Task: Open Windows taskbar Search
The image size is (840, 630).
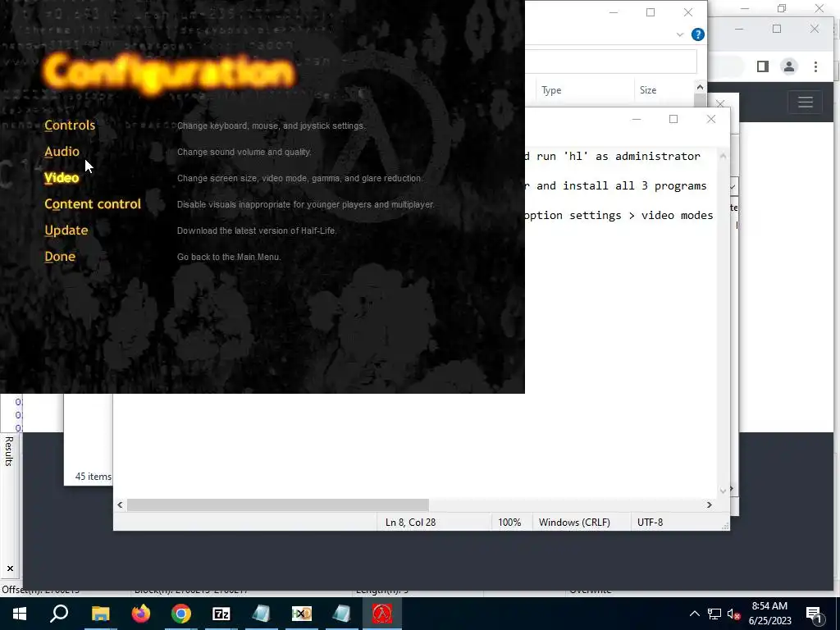Action: (x=59, y=614)
